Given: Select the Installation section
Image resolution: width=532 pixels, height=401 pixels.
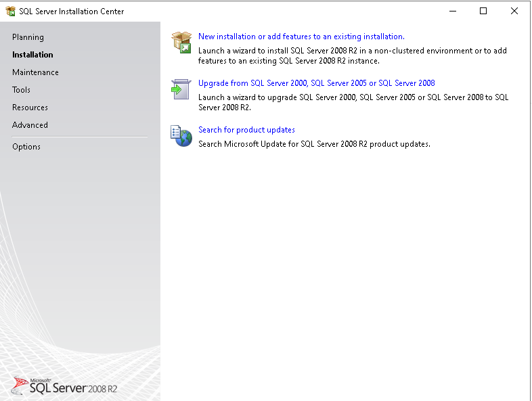Looking at the screenshot, I should (32, 55).
